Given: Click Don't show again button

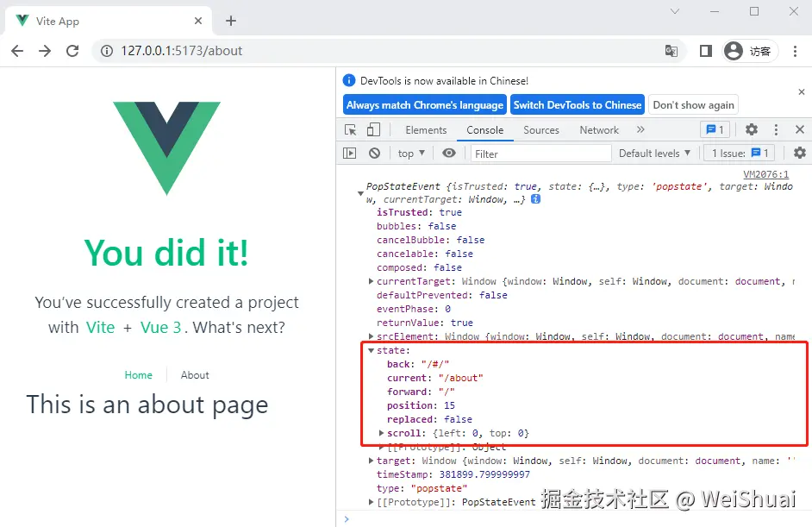Looking at the screenshot, I should 693,105.
